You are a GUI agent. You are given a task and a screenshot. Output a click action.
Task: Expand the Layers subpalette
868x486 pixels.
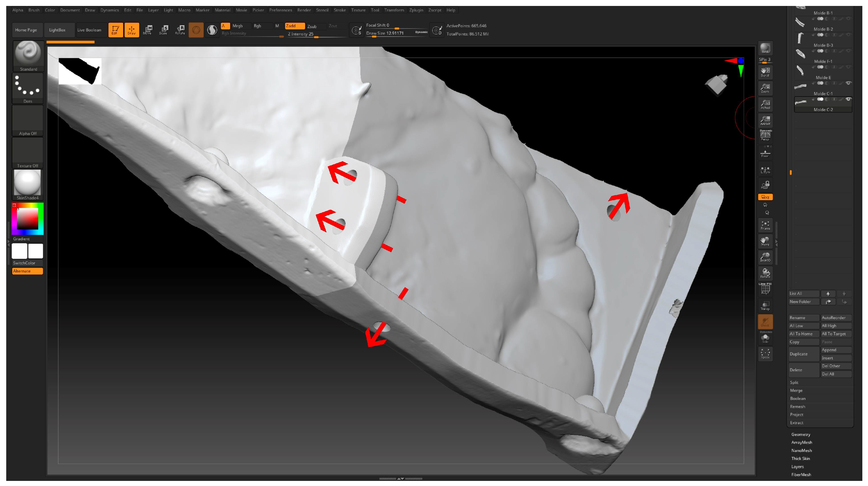click(797, 466)
